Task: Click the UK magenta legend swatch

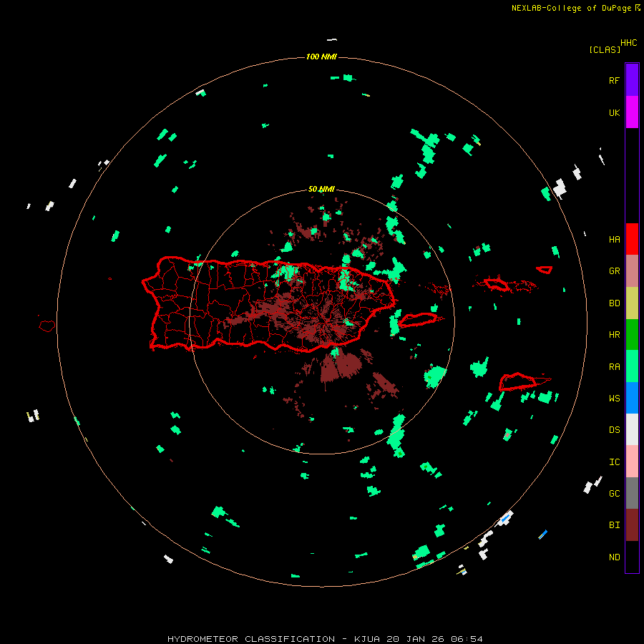Action: (632, 112)
